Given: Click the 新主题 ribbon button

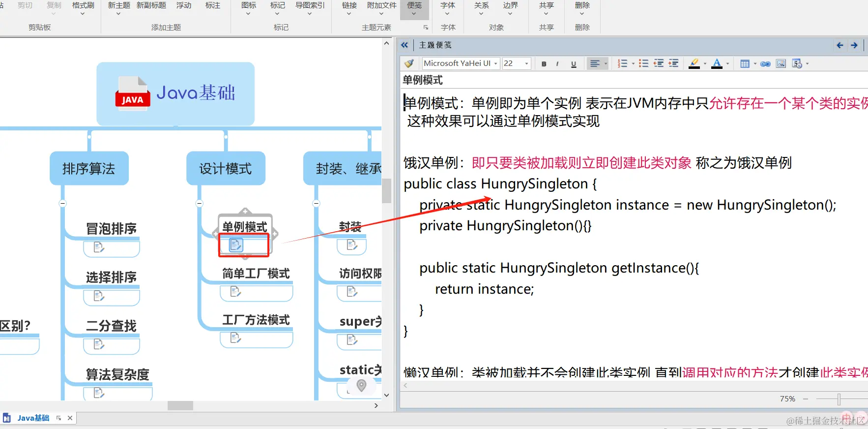Looking at the screenshot, I should pyautogui.click(x=119, y=9).
